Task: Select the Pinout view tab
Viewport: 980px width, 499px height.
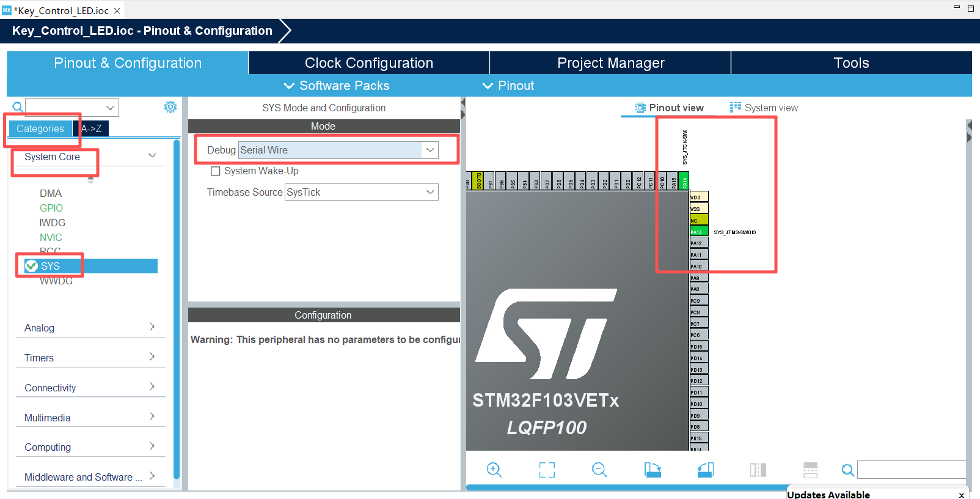Action: coord(669,108)
